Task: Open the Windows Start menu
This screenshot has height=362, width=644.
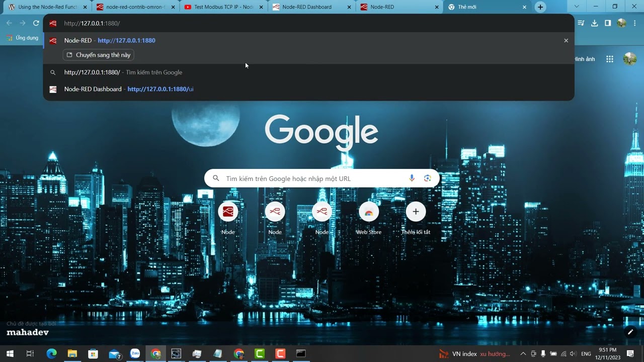Action: pyautogui.click(x=10, y=353)
